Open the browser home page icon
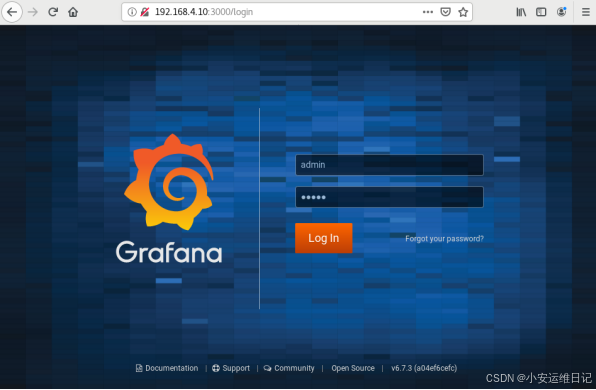The image size is (596, 390). tap(73, 12)
